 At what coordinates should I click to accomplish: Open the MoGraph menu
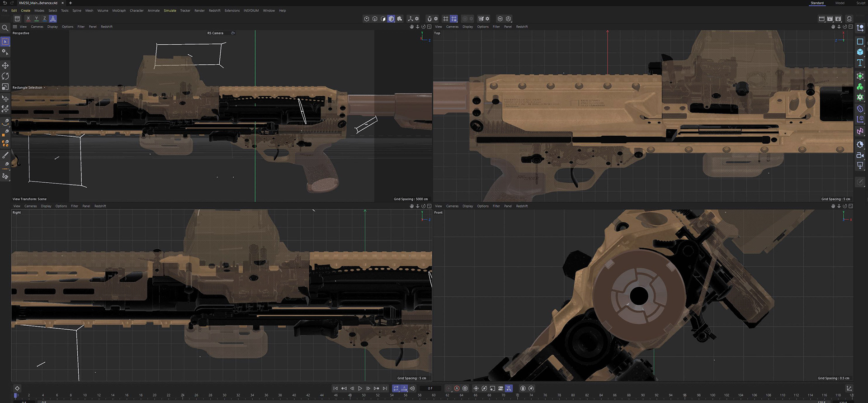click(119, 10)
